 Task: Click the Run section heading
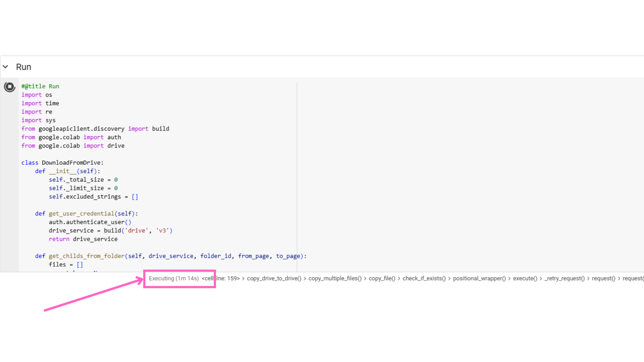click(24, 67)
